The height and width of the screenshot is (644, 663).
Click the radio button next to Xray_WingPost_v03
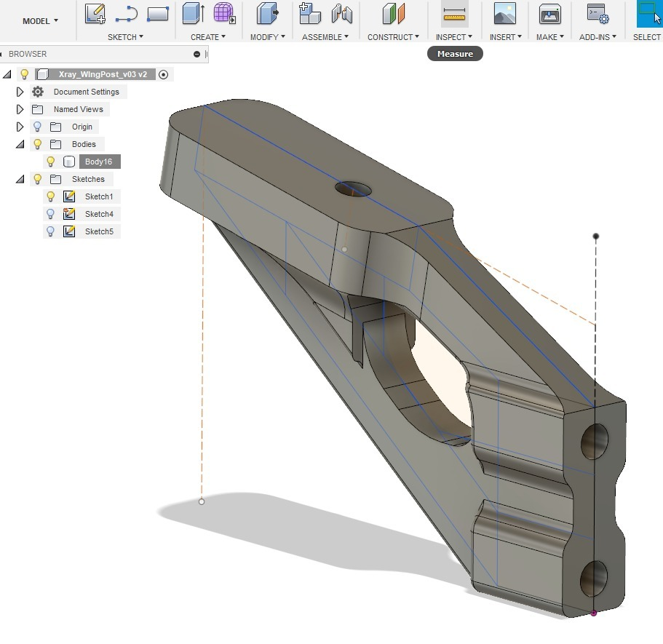click(x=164, y=73)
